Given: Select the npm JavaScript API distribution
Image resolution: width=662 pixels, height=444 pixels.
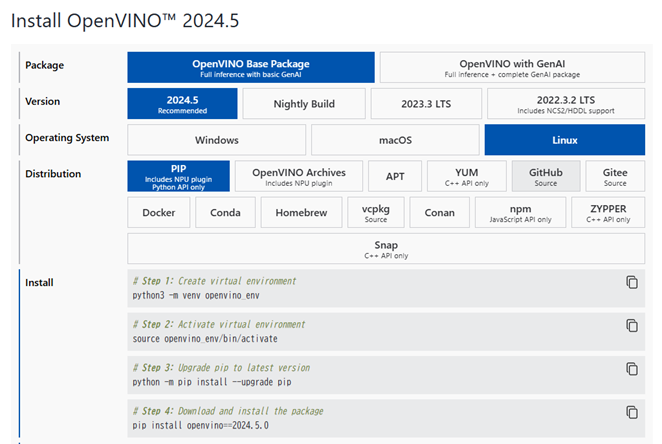Looking at the screenshot, I should [x=521, y=213].
